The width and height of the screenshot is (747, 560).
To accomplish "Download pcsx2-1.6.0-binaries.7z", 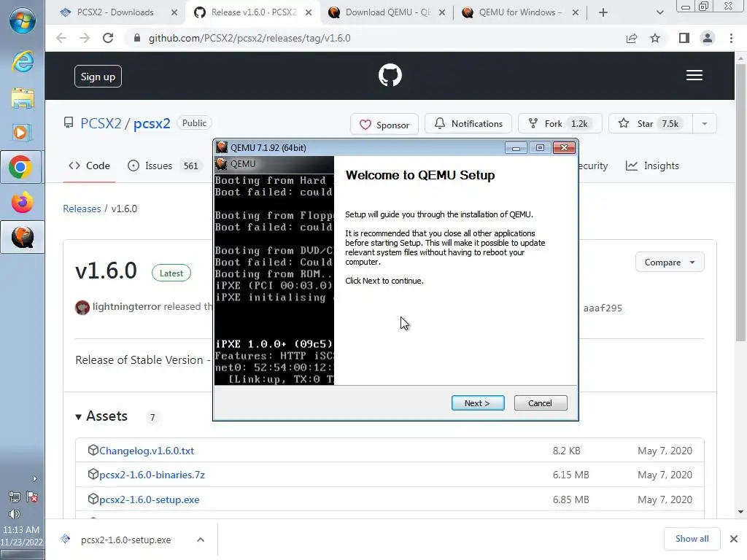I will 152,475.
